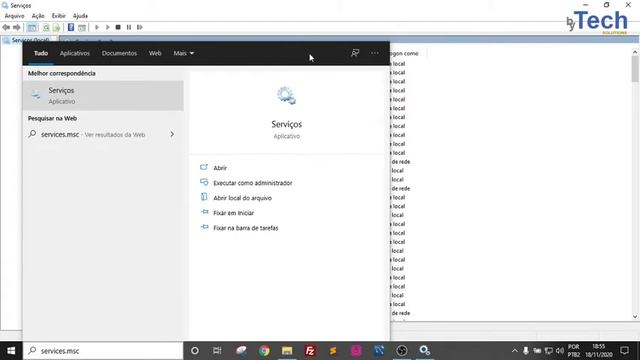Open the Arquivo menu
This screenshot has width=640, height=360.
point(14,16)
